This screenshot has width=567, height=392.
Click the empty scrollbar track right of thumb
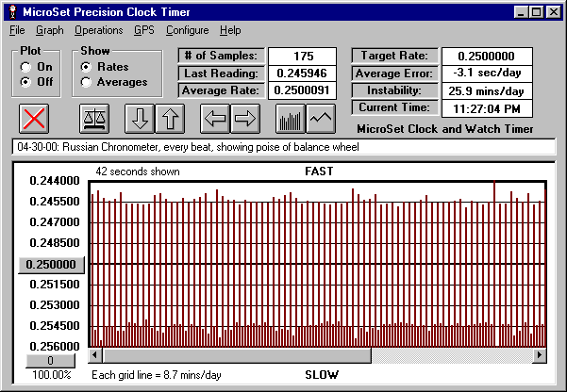[x=452, y=355]
